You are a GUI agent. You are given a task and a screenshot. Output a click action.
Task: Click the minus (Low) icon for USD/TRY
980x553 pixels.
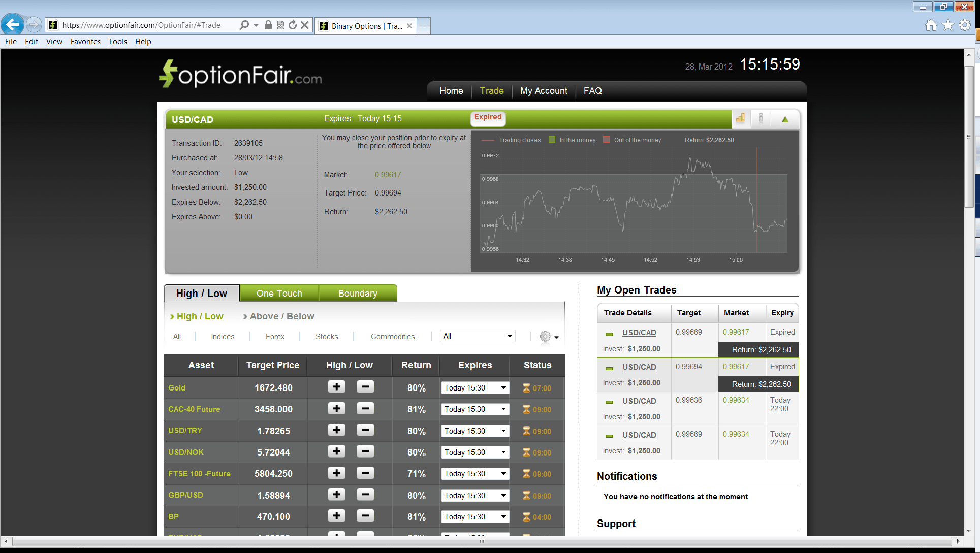point(365,430)
